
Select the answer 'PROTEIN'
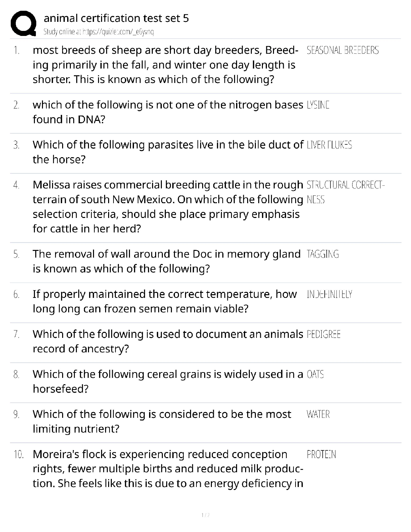point(321,454)
